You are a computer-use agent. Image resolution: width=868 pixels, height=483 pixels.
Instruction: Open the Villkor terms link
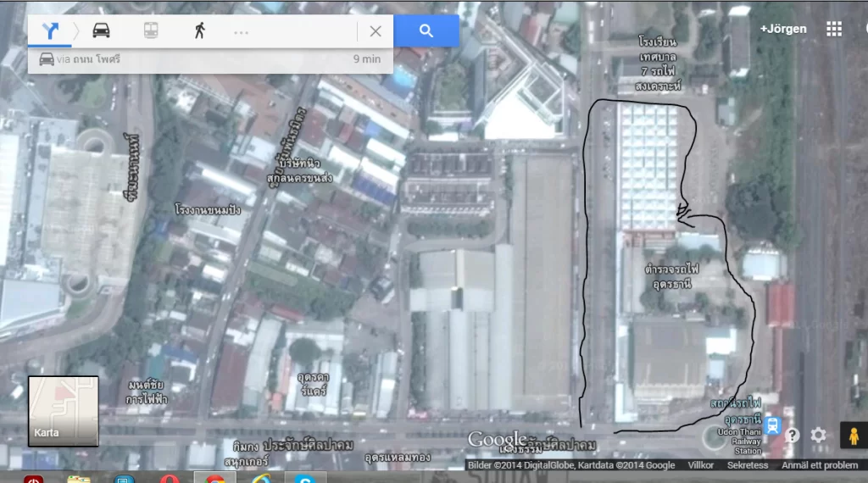(700, 465)
